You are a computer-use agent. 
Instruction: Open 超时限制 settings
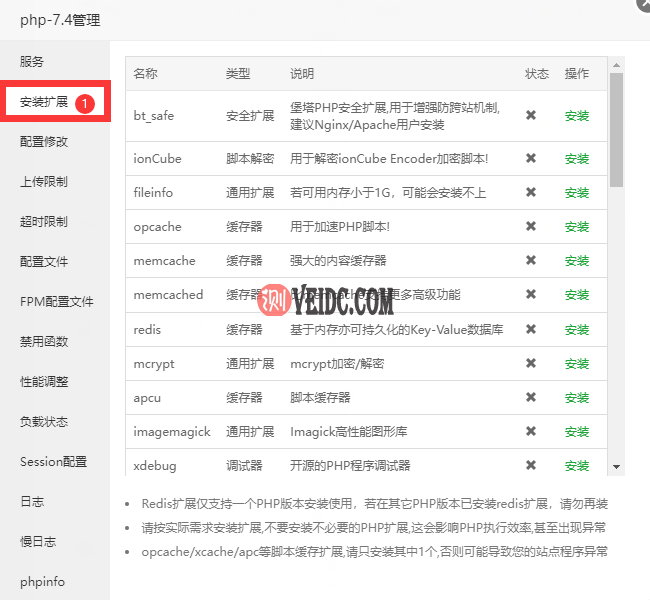point(44,221)
